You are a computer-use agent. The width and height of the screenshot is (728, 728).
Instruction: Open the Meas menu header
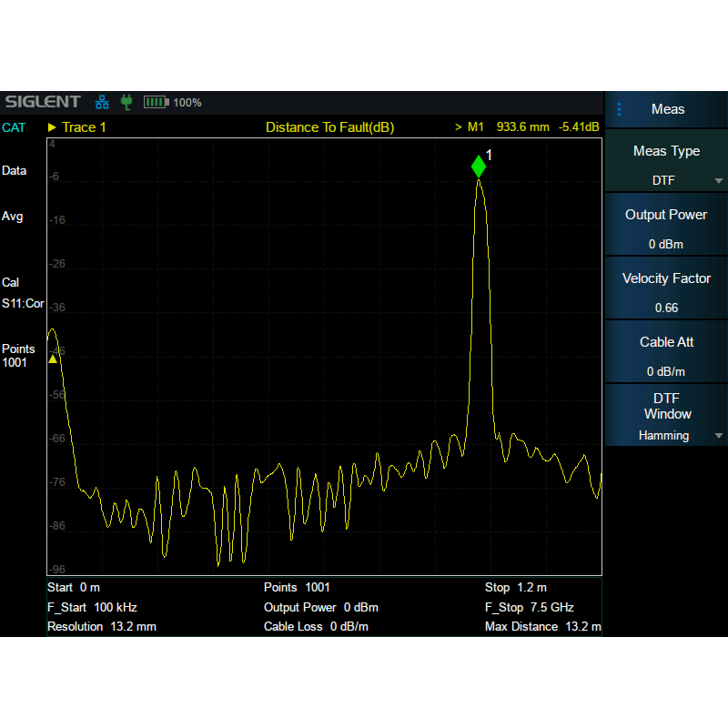(x=667, y=109)
